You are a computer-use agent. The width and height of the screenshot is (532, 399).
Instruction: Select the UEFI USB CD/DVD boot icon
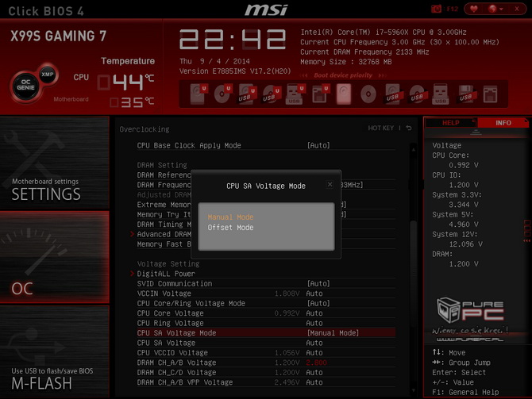pos(272,94)
